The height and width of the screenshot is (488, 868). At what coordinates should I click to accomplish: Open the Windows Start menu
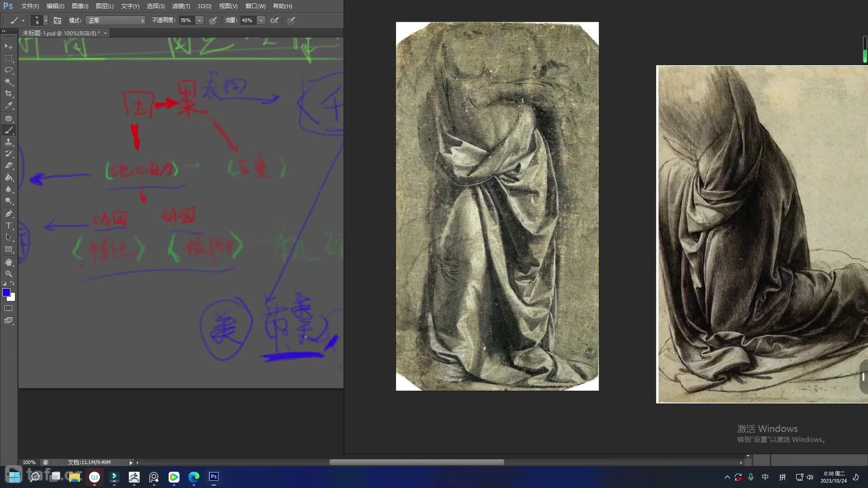[x=14, y=477]
